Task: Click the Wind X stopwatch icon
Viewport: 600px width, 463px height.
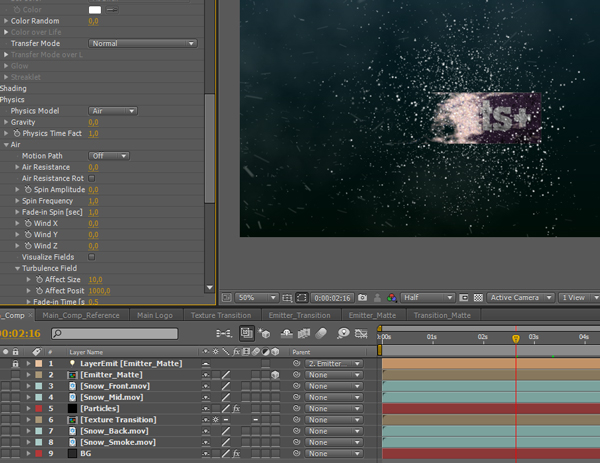Action: (29, 223)
